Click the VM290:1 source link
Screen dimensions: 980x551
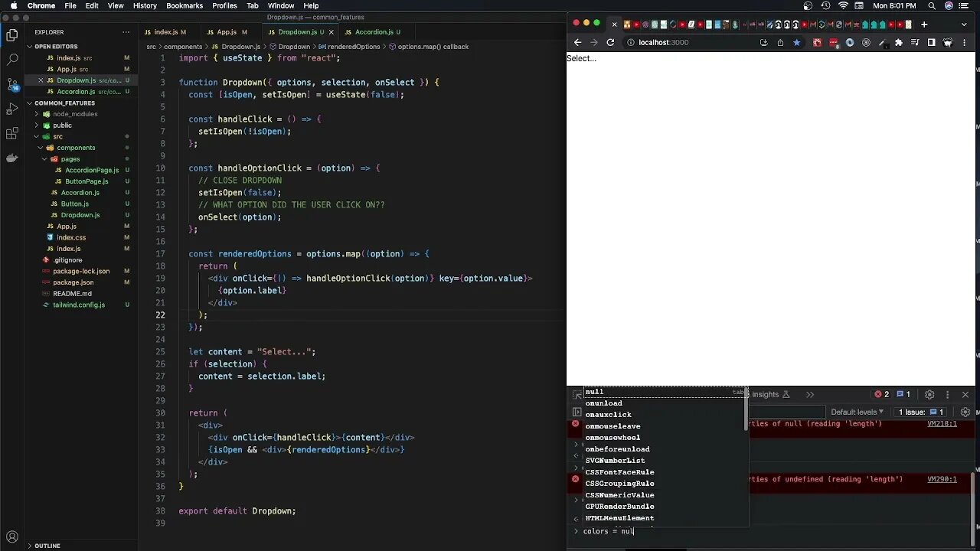942,480
